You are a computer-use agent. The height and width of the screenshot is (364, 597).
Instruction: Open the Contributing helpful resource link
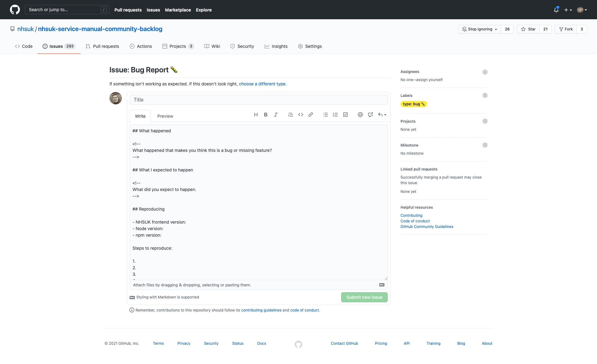tap(411, 215)
